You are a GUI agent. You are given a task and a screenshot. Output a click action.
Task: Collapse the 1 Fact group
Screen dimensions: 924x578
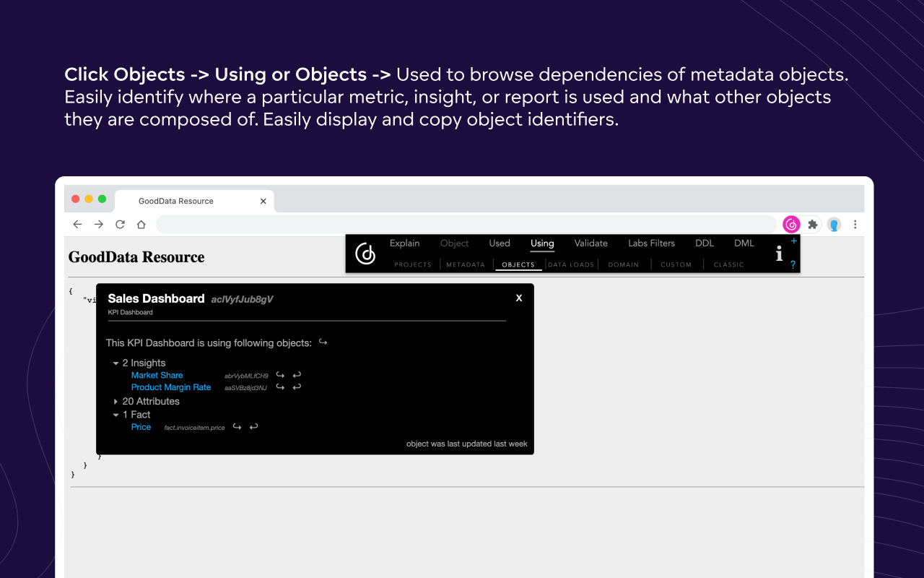pos(116,415)
